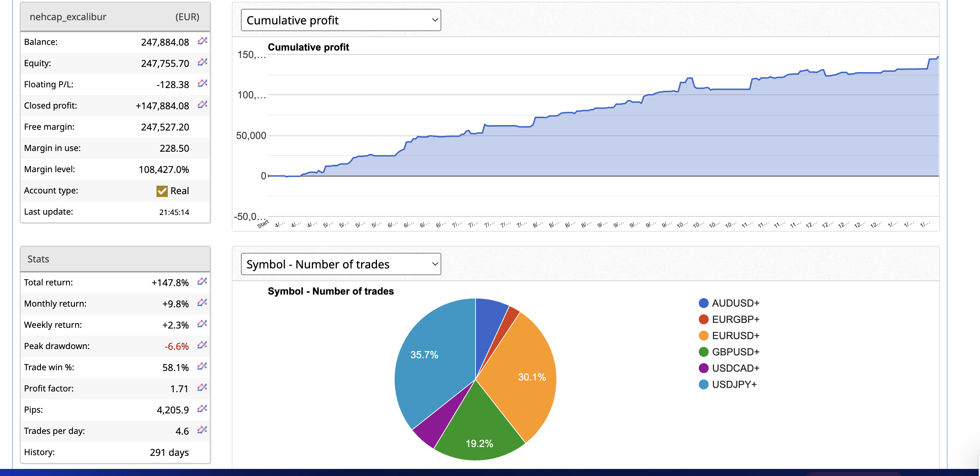Click the Stats panel header
The height and width of the screenshot is (476, 980).
pos(39,259)
